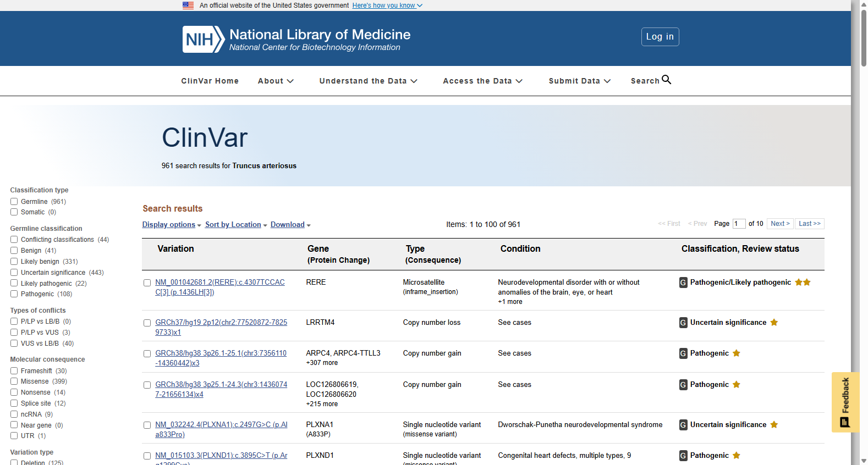Expand the Submit Data menu
The image size is (868, 465).
580,81
